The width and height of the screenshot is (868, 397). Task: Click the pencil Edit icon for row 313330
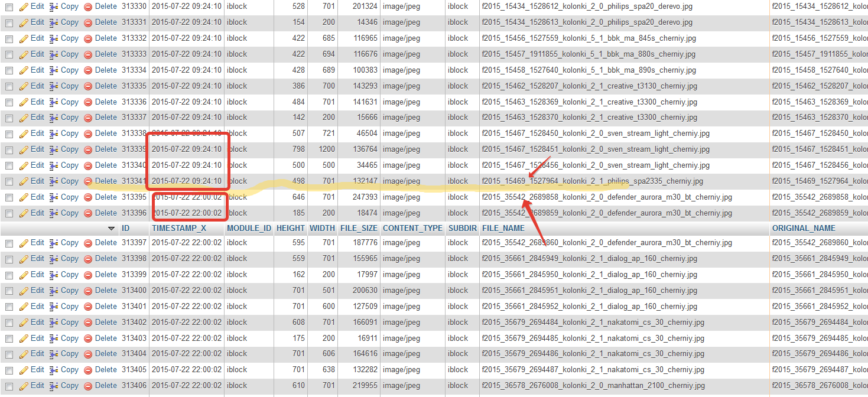pos(24,6)
